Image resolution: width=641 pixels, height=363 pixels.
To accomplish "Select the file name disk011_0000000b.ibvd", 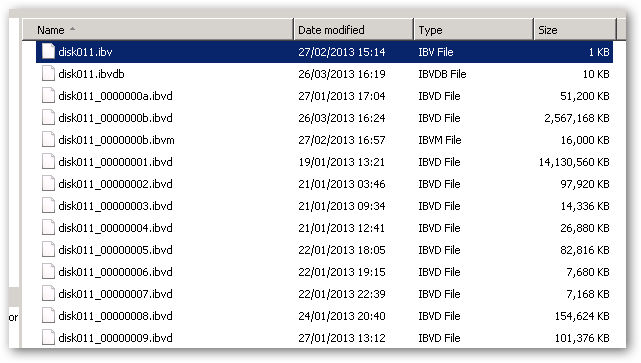I will click(x=116, y=118).
